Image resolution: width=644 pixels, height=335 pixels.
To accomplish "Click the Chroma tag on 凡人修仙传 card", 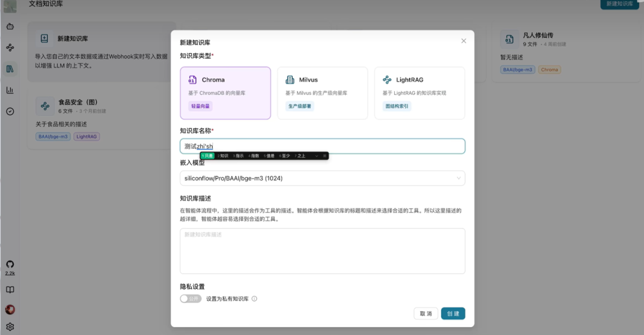I will (x=550, y=69).
